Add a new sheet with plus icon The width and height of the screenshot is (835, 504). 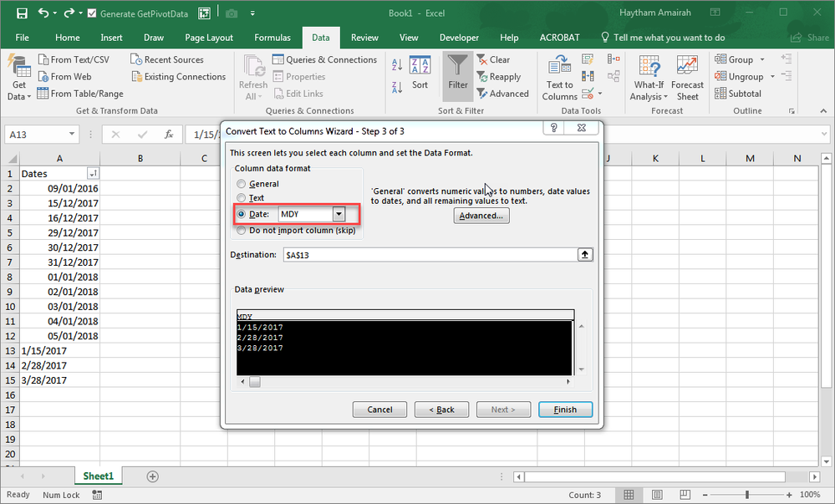[152, 476]
